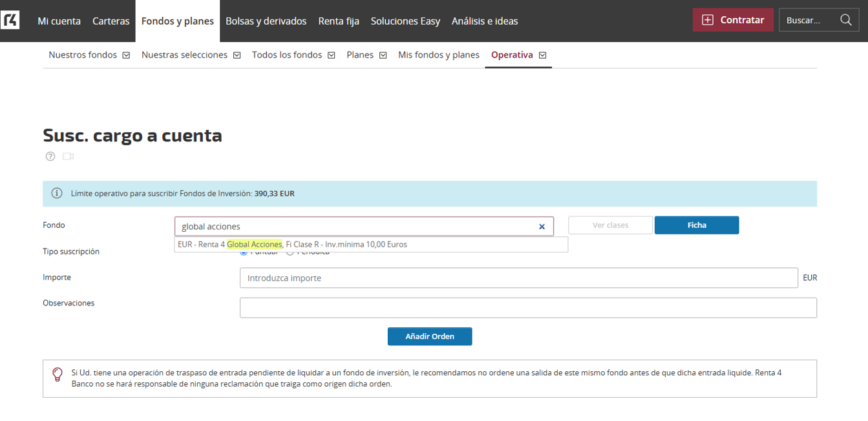868x421 pixels.
Task: Expand the Operativa dropdown arrow
Action: [542, 56]
